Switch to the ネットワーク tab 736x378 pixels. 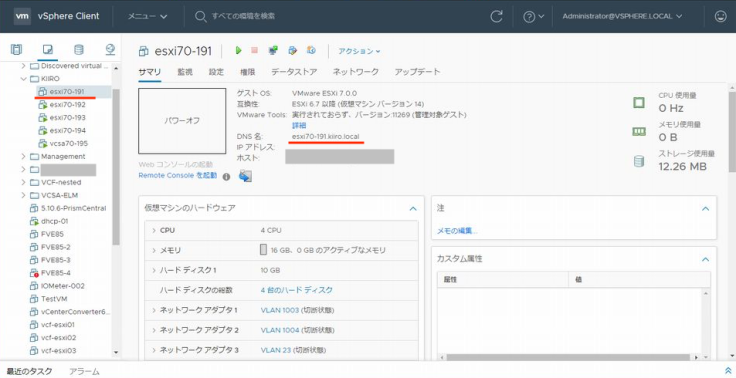pyautogui.click(x=356, y=72)
